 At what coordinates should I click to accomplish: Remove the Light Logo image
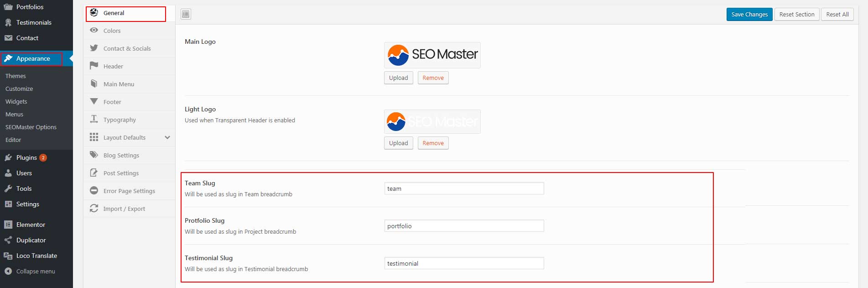(x=433, y=143)
